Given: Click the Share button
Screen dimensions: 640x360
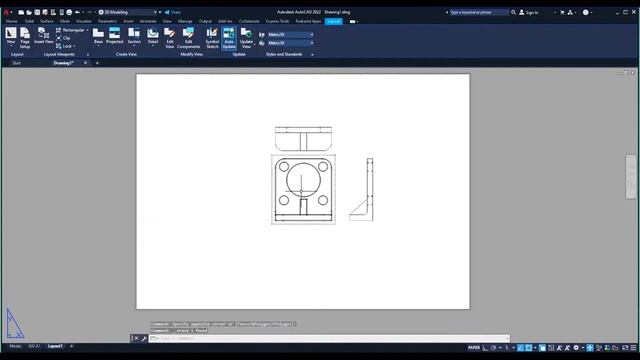Looking at the screenshot, I should tap(173, 12).
